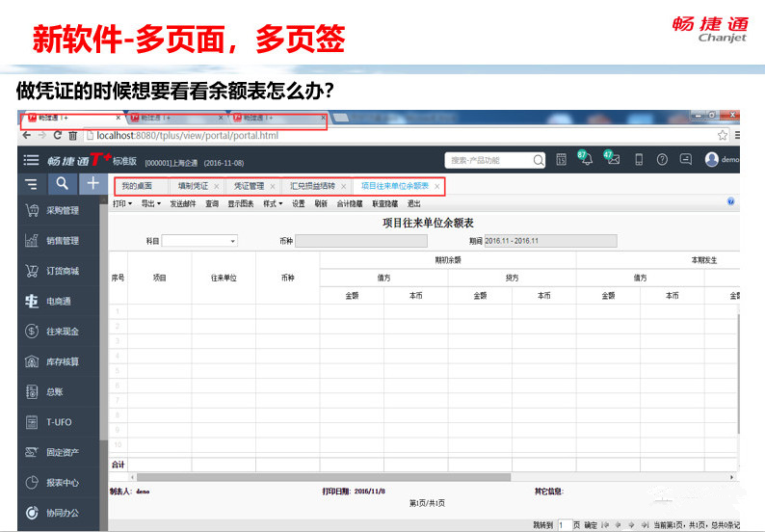
Task: Close the 填制凭证 tab
Action: coord(216,186)
